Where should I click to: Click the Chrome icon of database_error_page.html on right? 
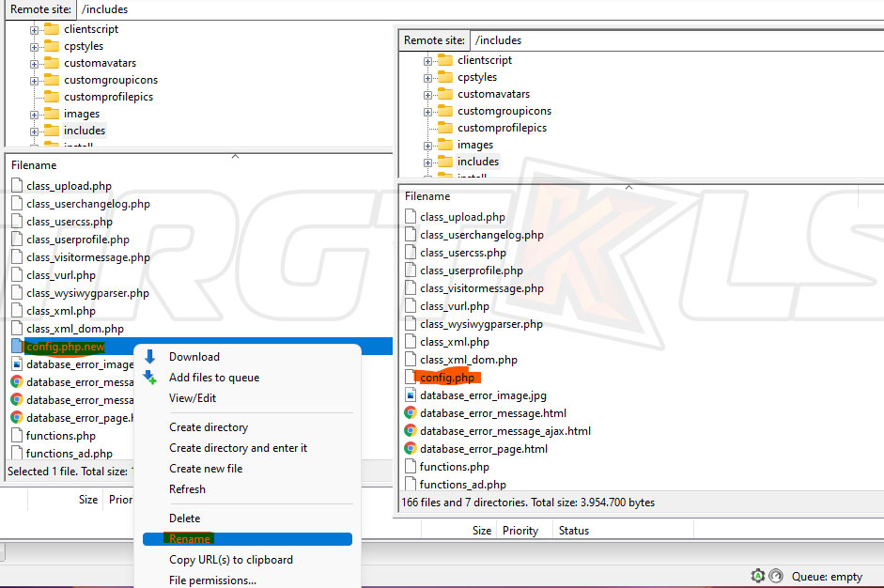pos(411,449)
